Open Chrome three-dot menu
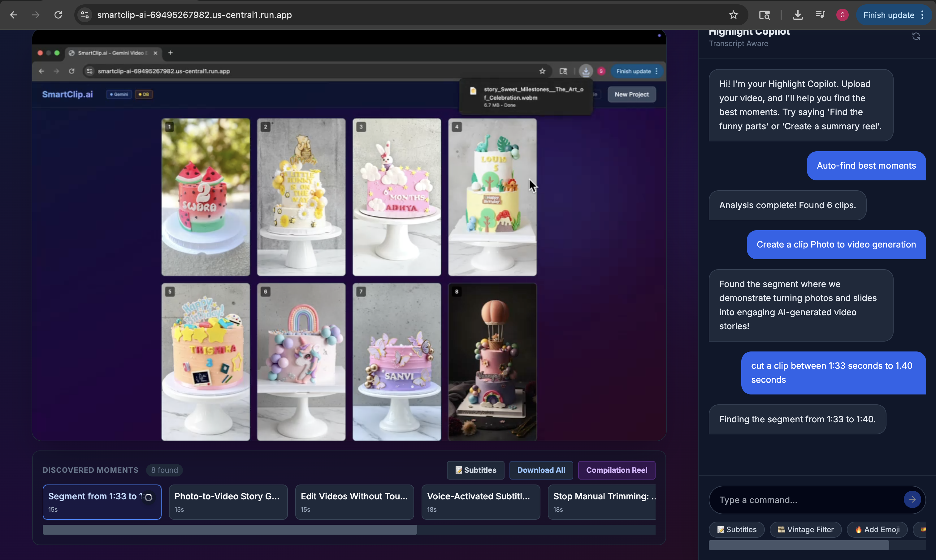The width and height of the screenshot is (936, 560). tap(922, 15)
